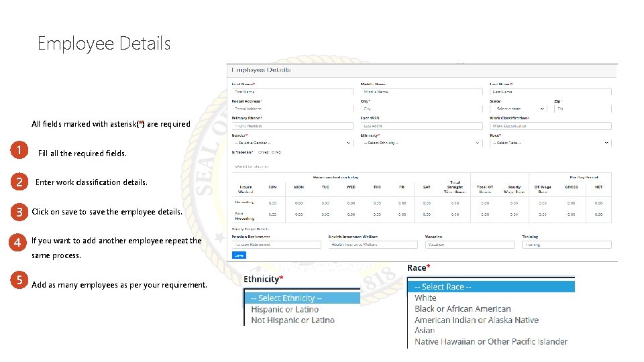The image size is (644, 362).
Task: Click the Postal Address input field
Action: [x=292, y=109]
